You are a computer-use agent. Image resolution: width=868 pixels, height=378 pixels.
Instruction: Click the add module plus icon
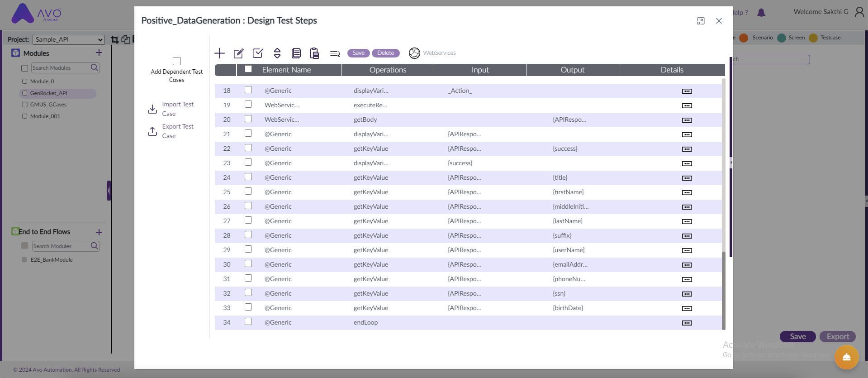tap(99, 53)
